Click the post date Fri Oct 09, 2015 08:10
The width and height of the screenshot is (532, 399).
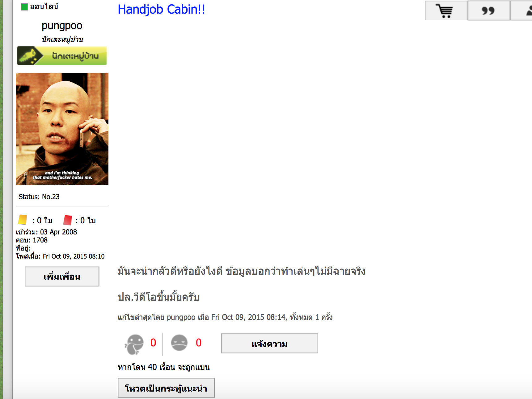coord(74,256)
